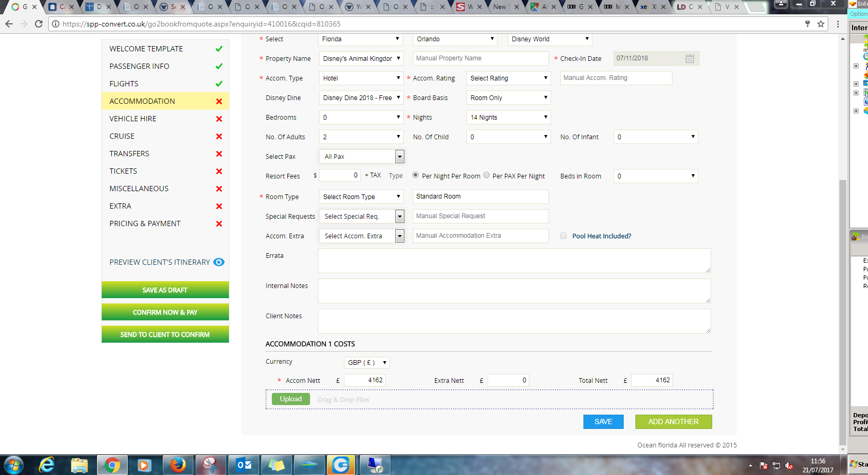This screenshot has width=868, height=475.
Task: Click the Manual Property Name field
Action: 481,58
